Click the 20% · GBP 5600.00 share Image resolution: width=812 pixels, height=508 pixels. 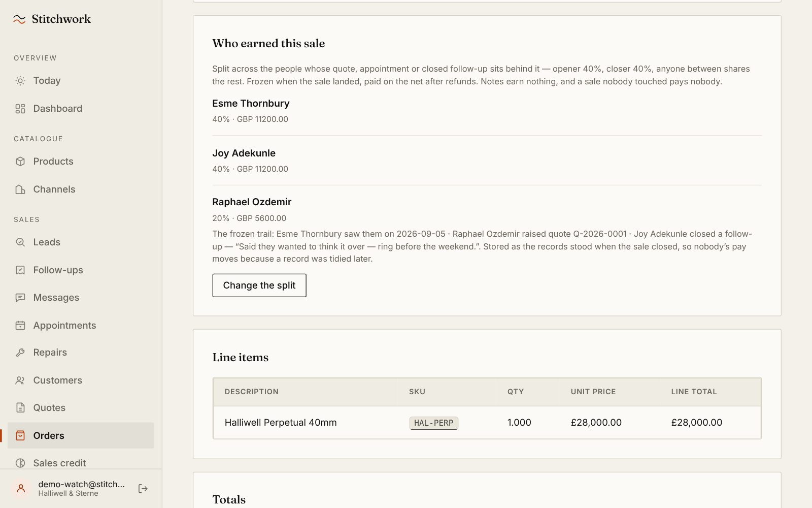[249, 218]
